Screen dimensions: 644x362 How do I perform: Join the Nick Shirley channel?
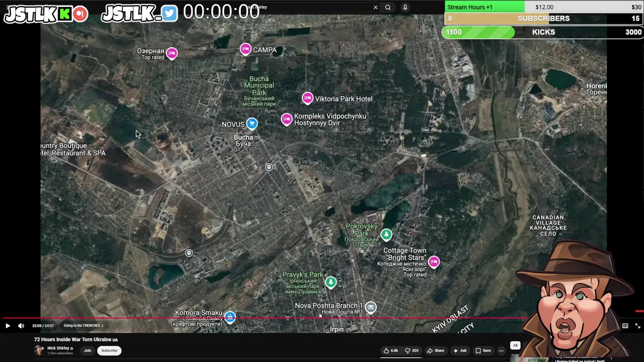click(88, 350)
